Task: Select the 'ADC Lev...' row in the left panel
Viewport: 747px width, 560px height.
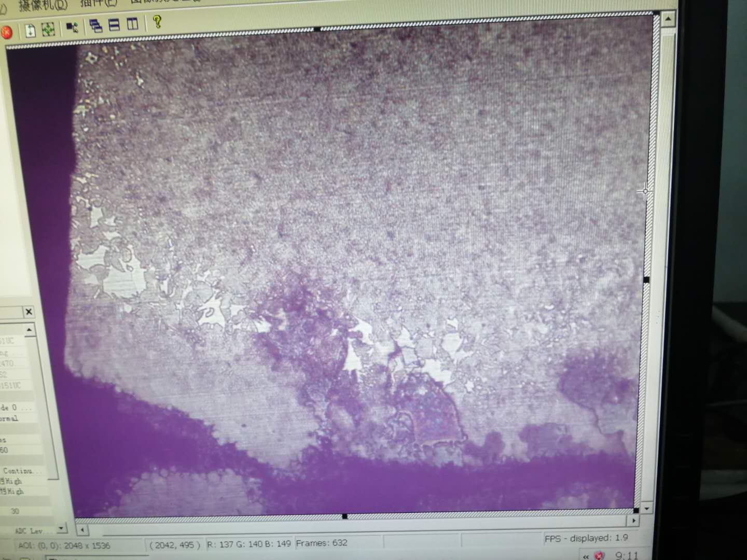Action: pos(28,531)
